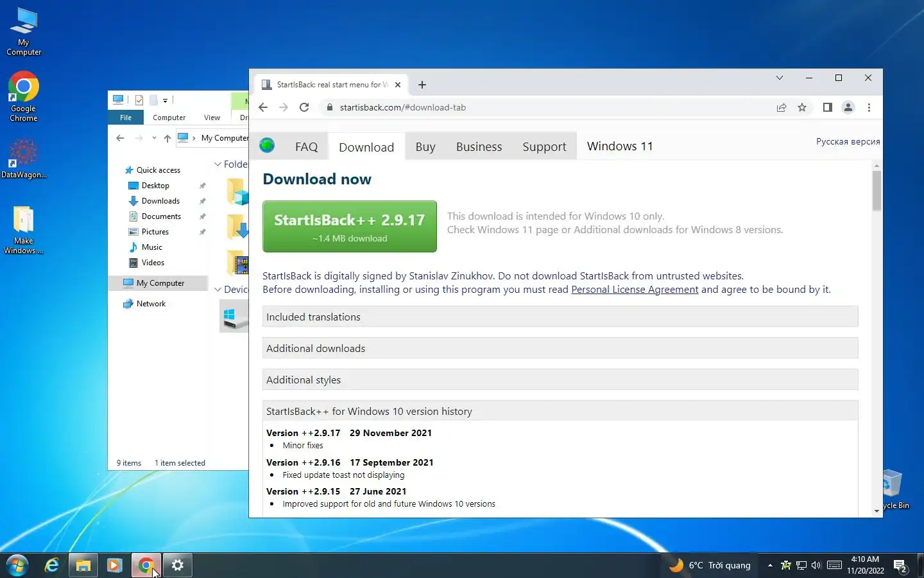
Task: Show hidden tray icons arrow
Action: (x=770, y=565)
